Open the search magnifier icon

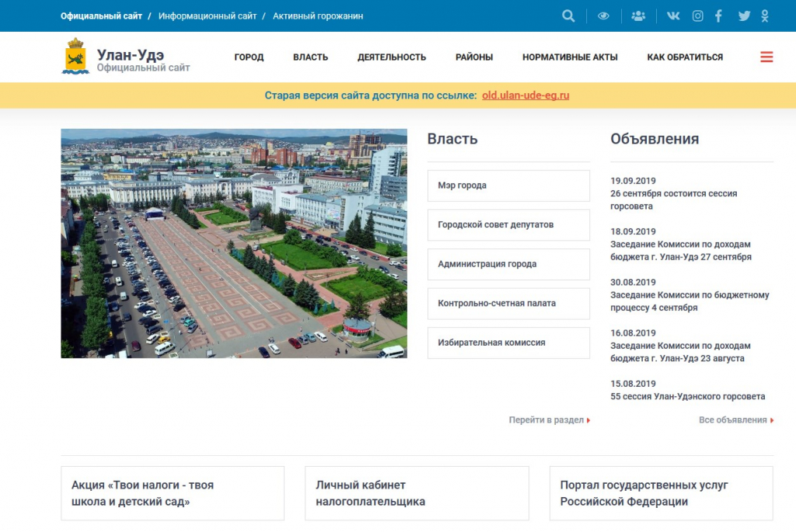(568, 16)
